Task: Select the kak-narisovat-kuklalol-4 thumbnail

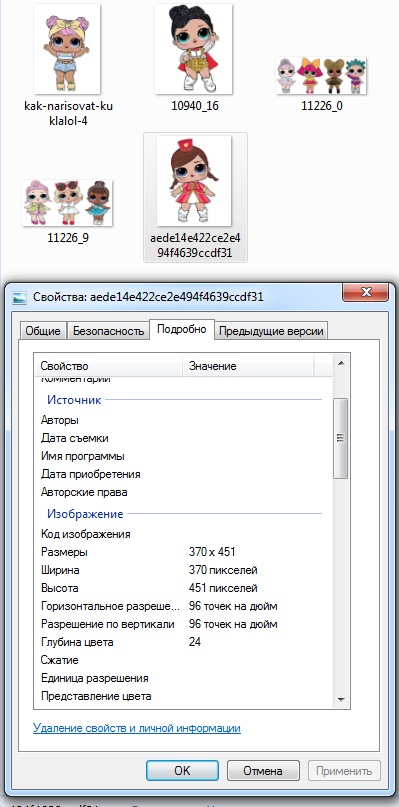Action: click(x=67, y=48)
